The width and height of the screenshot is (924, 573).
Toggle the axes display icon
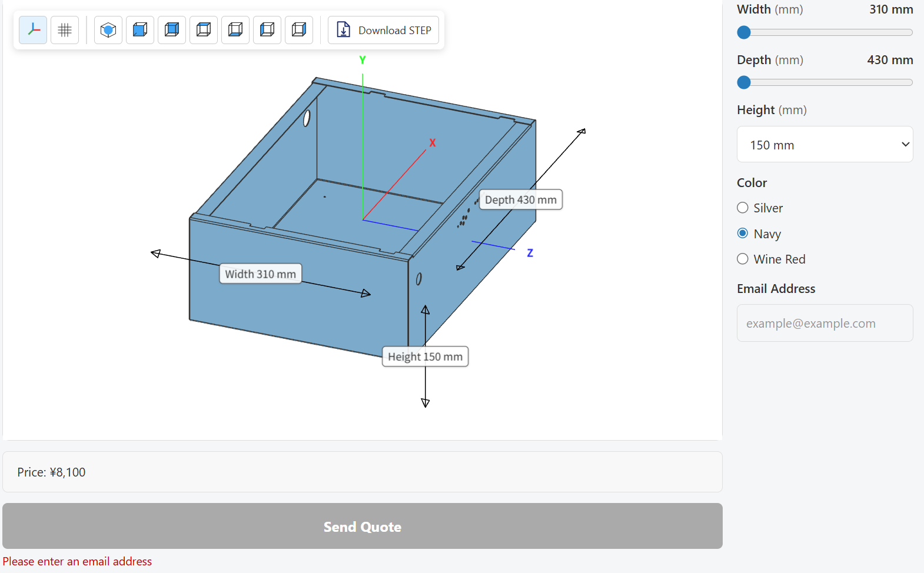[x=33, y=30]
